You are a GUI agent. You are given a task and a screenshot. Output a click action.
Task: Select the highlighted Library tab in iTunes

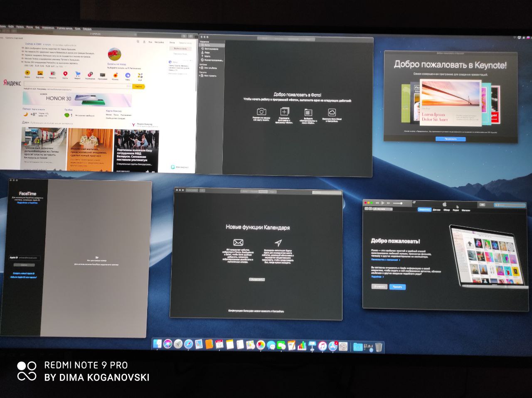[x=424, y=210]
